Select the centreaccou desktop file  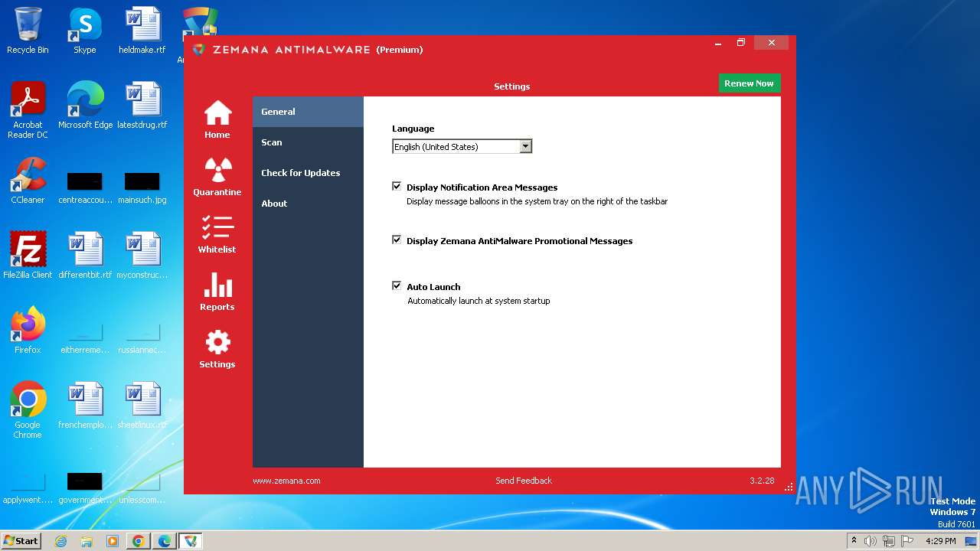(85, 188)
